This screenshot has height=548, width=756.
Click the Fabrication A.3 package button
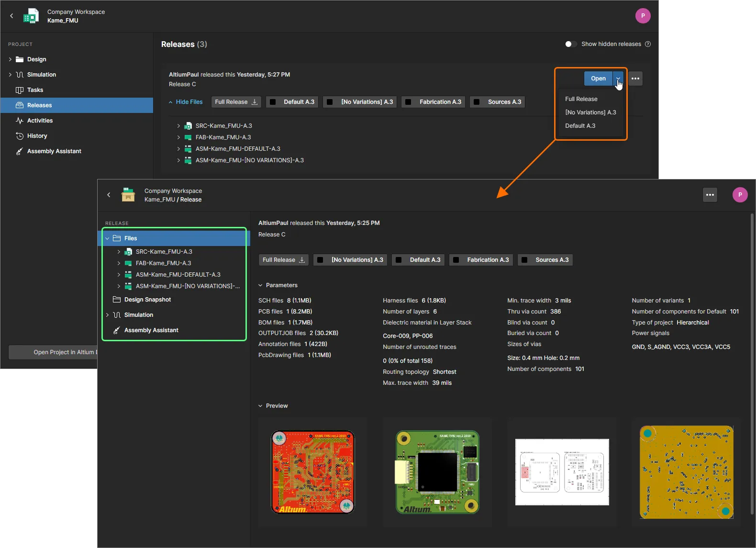point(435,102)
